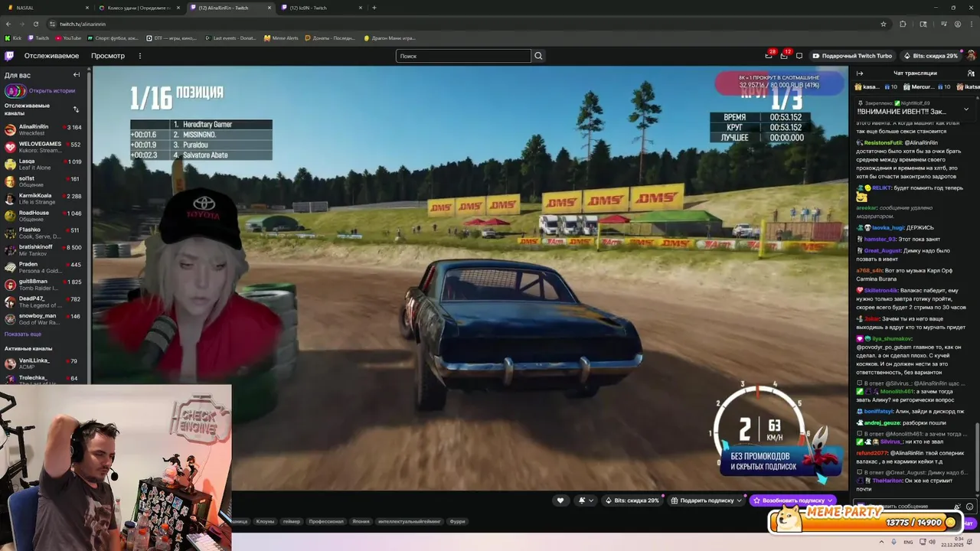
Task: Click the heart follow button under the video
Action: coord(560,500)
